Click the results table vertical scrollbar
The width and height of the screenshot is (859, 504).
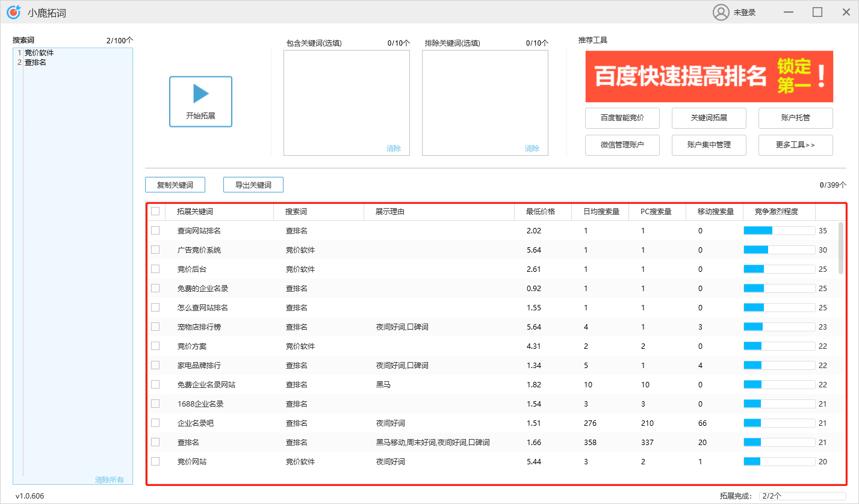pos(841,248)
